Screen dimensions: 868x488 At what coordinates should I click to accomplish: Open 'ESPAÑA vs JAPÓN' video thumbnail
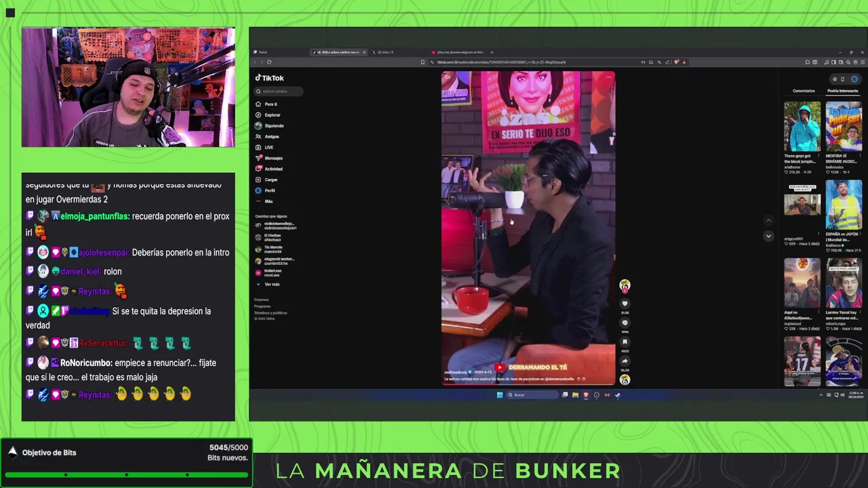[844, 205]
